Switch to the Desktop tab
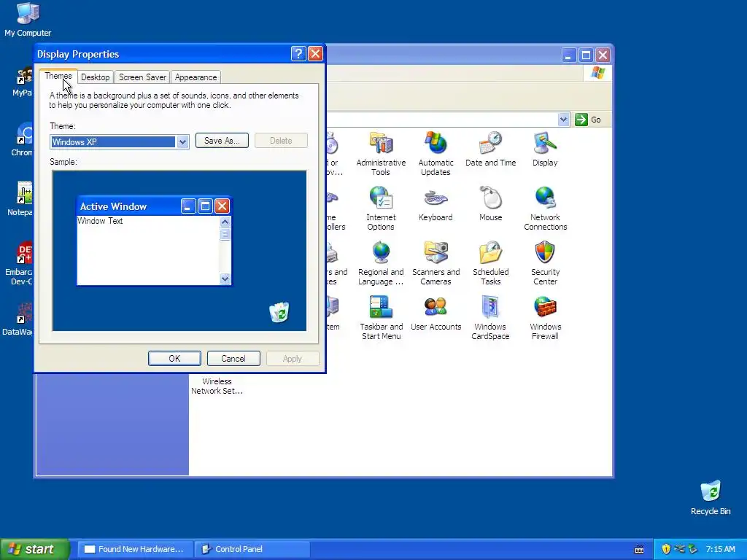This screenshot has width=747, height=560. (x=96, y=77)
